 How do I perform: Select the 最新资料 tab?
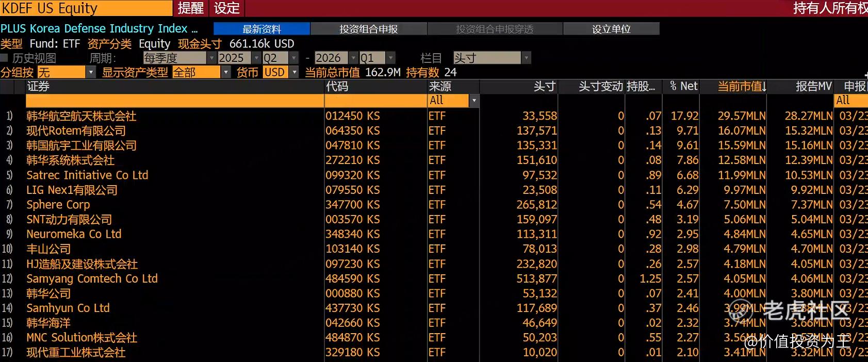[261, 29]
